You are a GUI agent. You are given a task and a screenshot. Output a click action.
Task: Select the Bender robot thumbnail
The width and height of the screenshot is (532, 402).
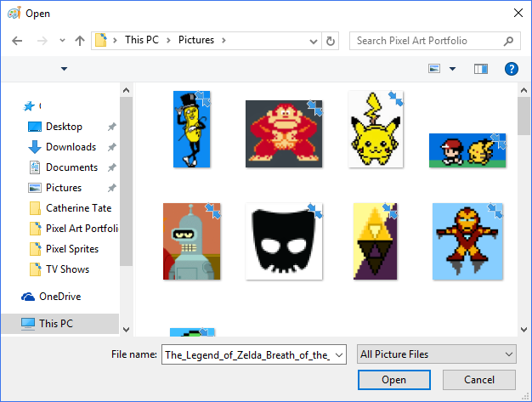tap(192, 241)
